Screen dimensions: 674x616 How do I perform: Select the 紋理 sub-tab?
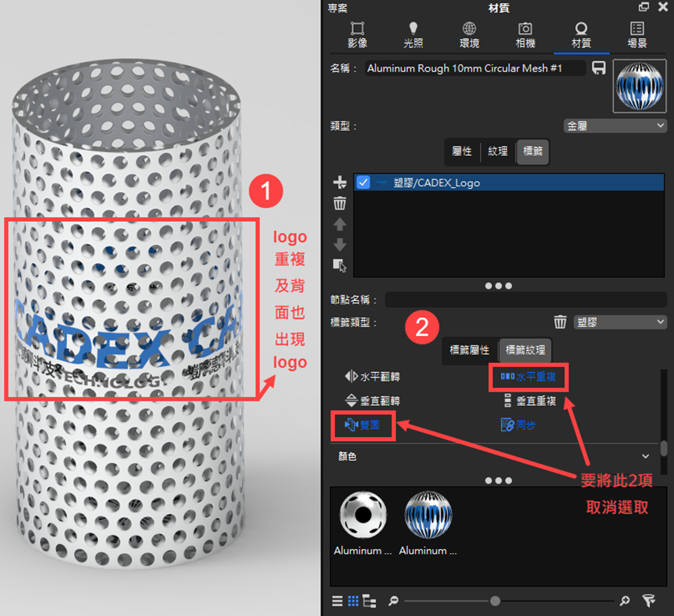[x=498, y=151]
